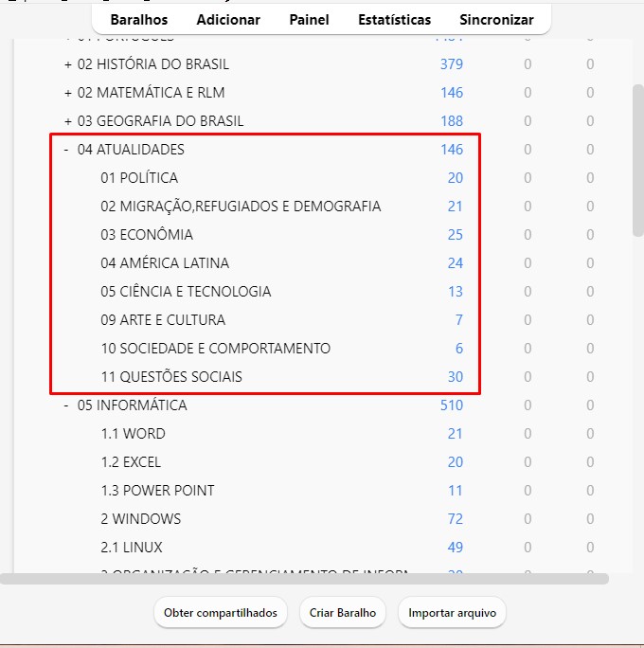Click new-card count 72 for WINDOWS
The image size is (644, 648).
coord(456,519)
